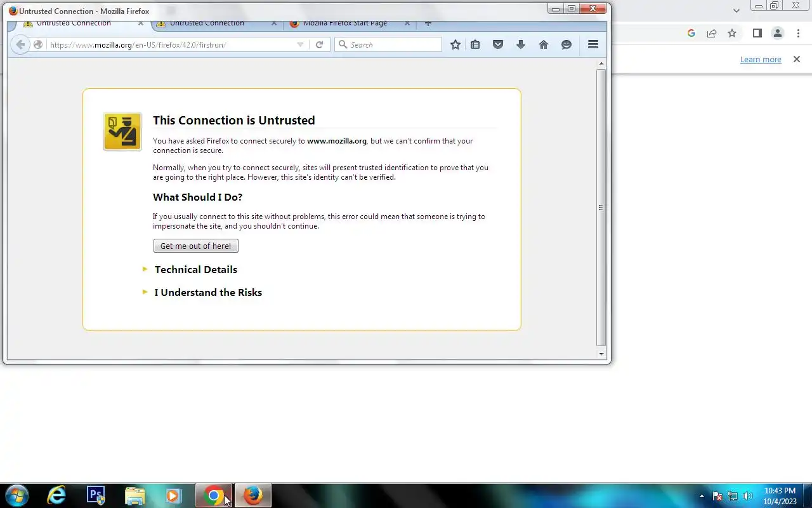The width and height of the screenshot is (812, 508).
Task: Click the untrusted connection police officer icon
Action: pos(122,131)
